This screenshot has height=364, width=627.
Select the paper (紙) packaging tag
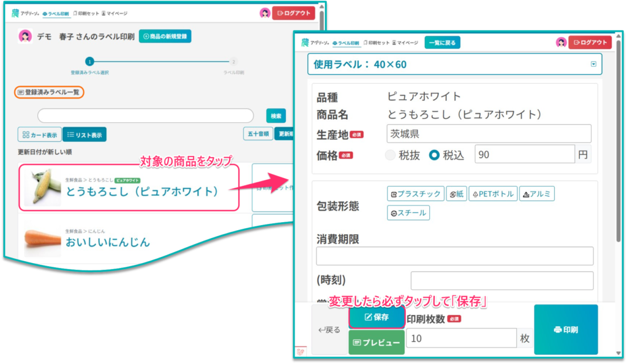coord(456,194)
